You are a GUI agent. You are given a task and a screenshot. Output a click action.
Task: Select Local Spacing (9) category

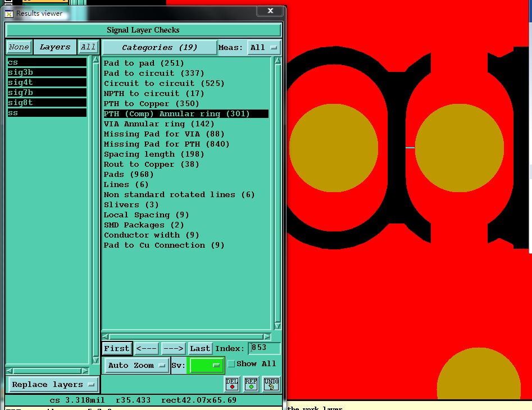point(146,215)
